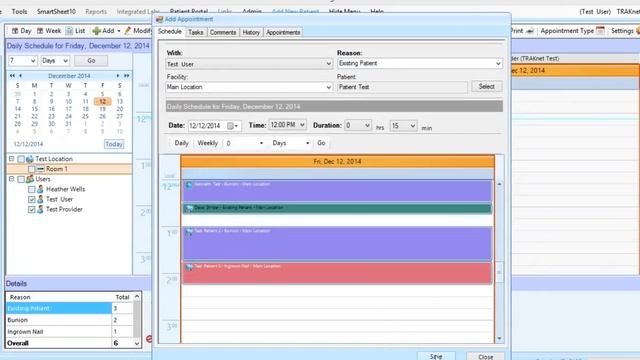The height and width of the screenshot is (360, 640).
Task: Open the Duration minutes dropdown
Action: [x=413, y=126]
